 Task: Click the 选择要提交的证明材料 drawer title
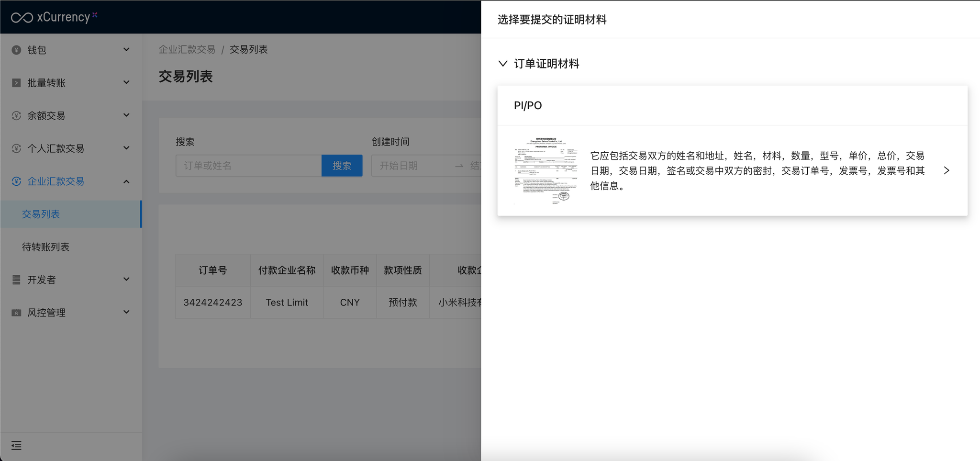[552, 20]
